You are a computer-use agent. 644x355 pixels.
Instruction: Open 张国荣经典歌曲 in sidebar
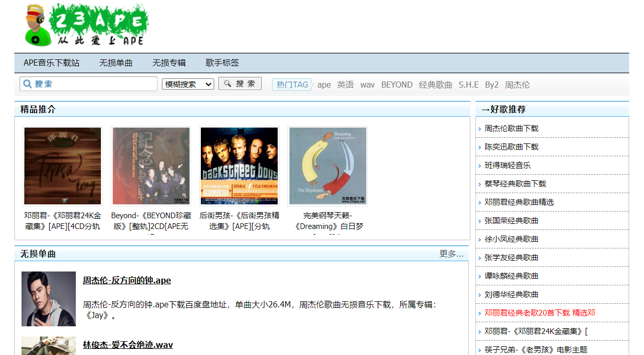512,221
